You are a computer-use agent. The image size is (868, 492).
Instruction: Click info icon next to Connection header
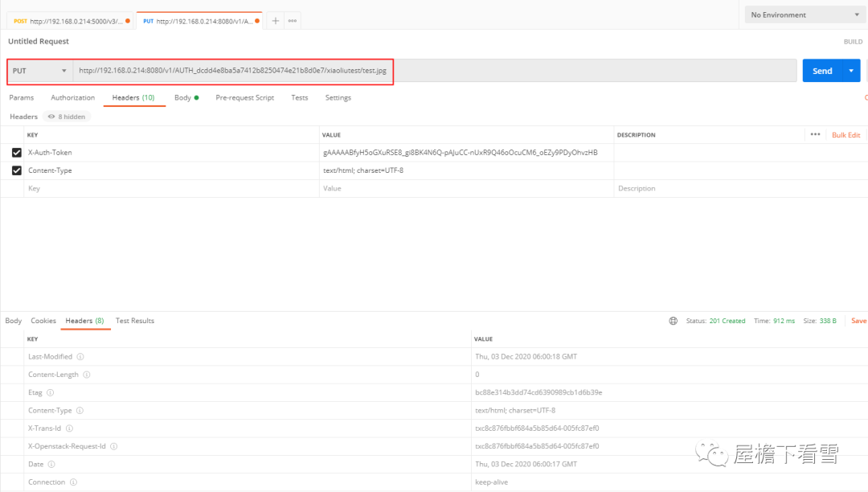click(73, 482)
